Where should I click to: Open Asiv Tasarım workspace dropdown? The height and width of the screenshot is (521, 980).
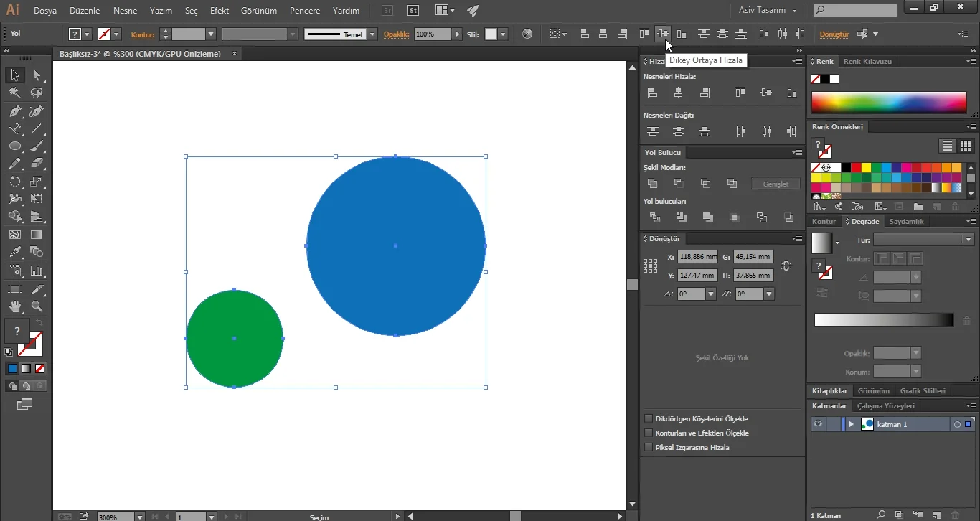pos(768,11)
